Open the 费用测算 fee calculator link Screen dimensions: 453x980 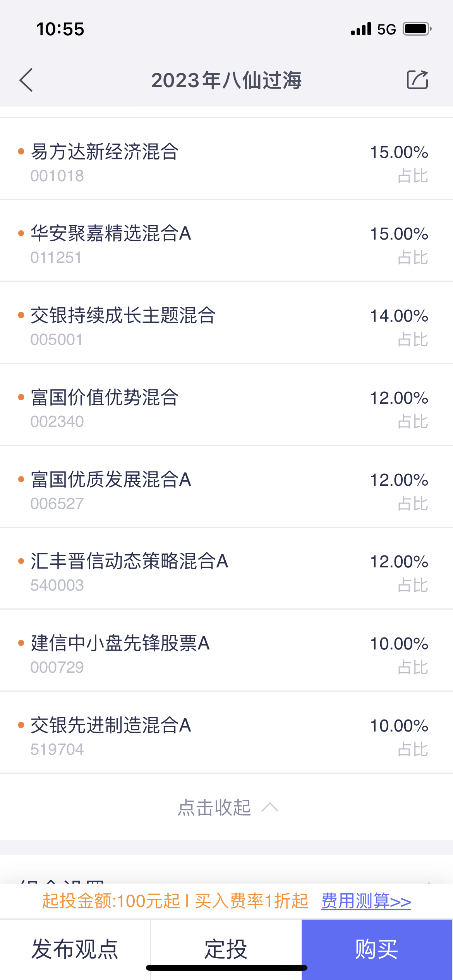pos(366,901)
